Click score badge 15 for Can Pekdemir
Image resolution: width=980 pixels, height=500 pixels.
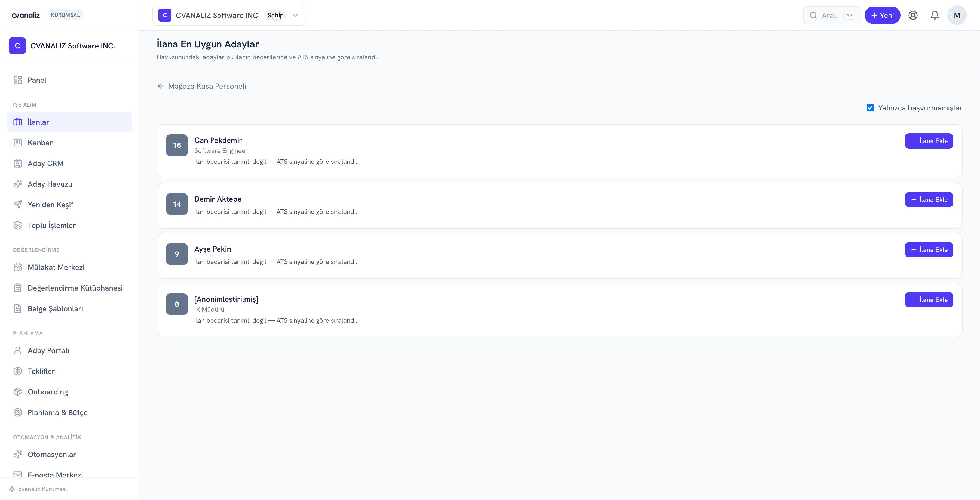tap(177, 145)
